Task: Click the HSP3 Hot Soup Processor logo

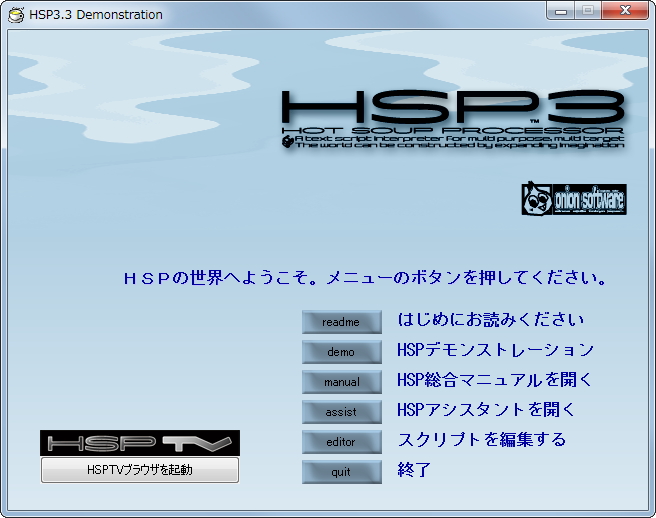Action: pos(453,119)
